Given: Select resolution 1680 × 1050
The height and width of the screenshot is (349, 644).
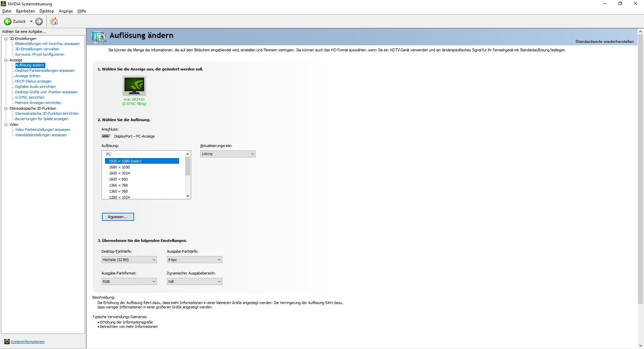Looking at the screenshot, I should coord(142,167).
